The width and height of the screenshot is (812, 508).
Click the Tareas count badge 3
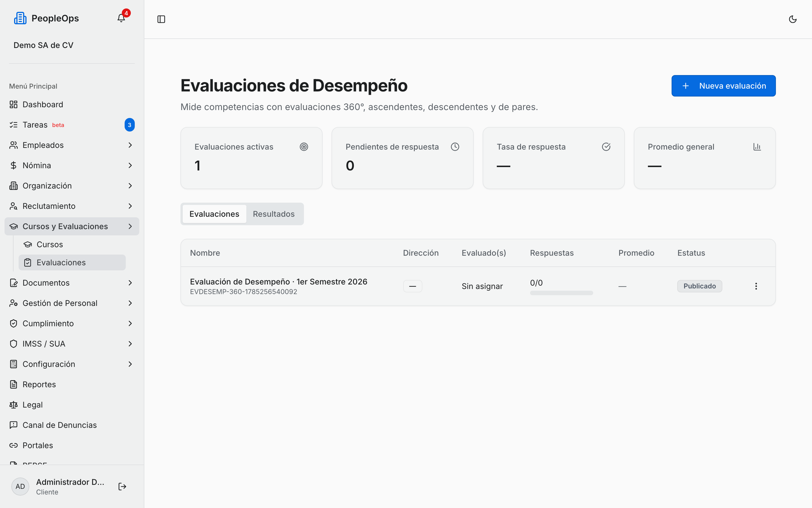[129, 125]
